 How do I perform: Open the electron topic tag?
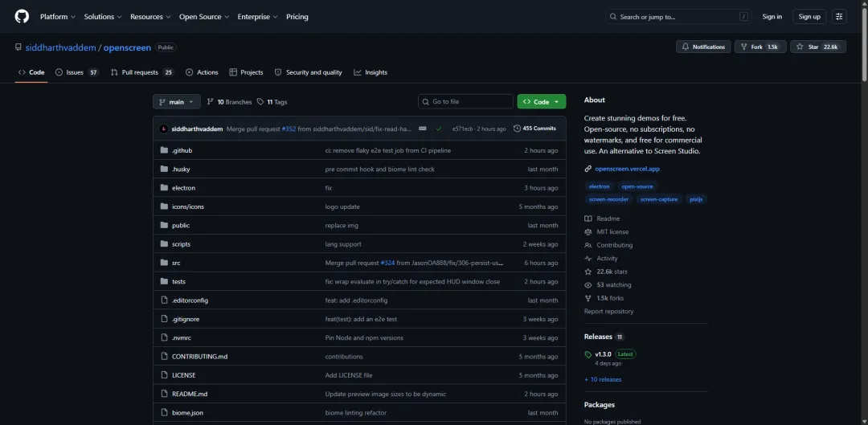599,186
